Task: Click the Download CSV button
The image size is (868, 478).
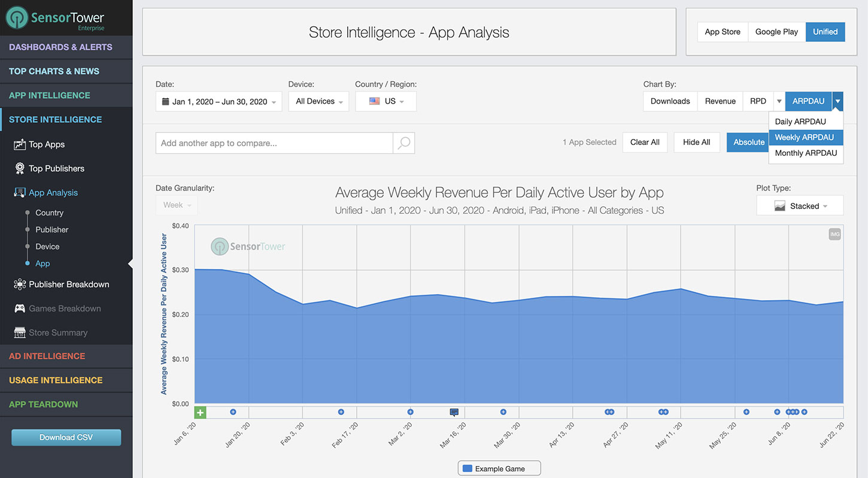Action: click(66, 437)
